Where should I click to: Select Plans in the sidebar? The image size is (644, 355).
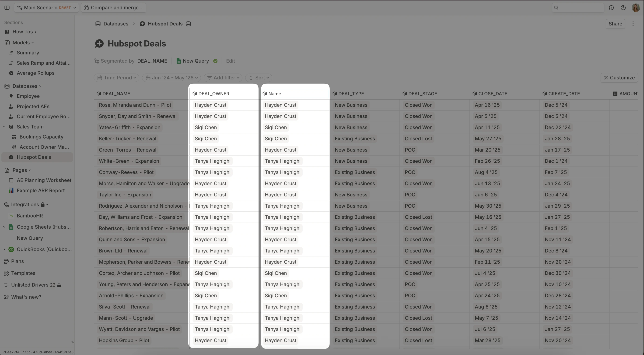point(17,261)
